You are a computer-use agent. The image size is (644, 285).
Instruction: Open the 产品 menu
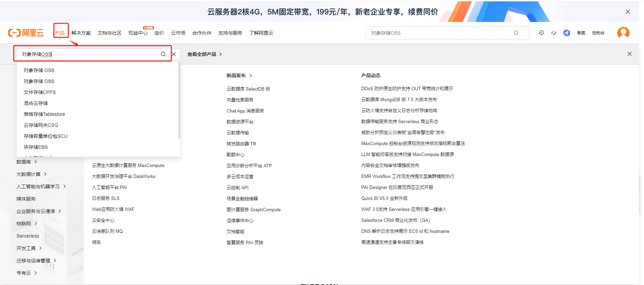[60, 33]
